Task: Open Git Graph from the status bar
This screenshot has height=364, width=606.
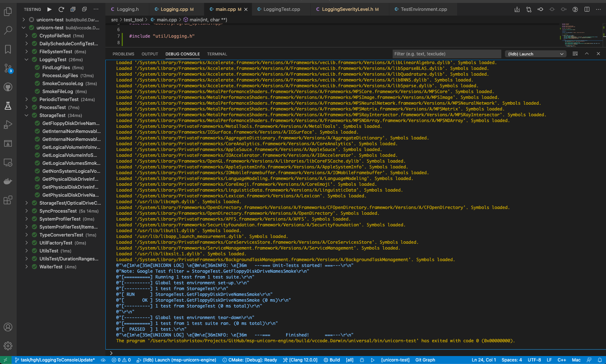Action: (425, 360)
